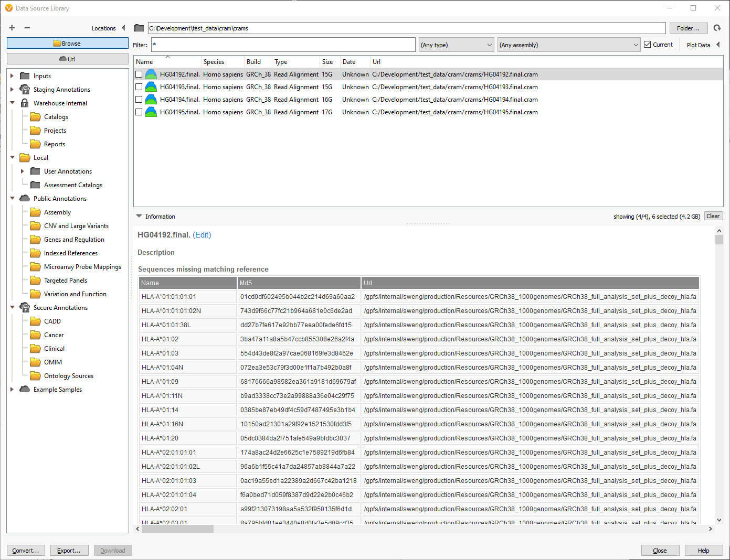Click the folder icon beside the path field

138,28
